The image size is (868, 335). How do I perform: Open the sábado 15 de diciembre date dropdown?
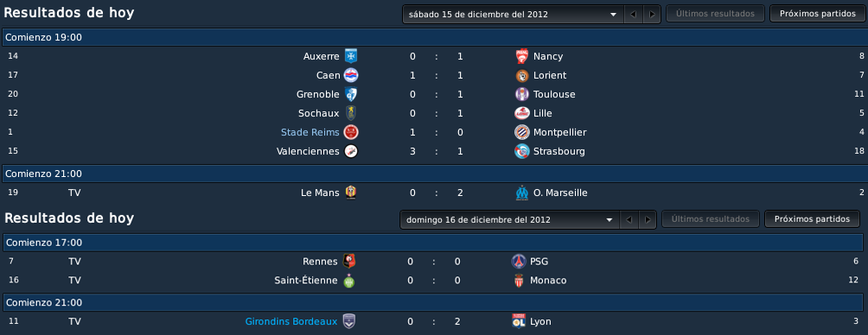pos(514,15)
